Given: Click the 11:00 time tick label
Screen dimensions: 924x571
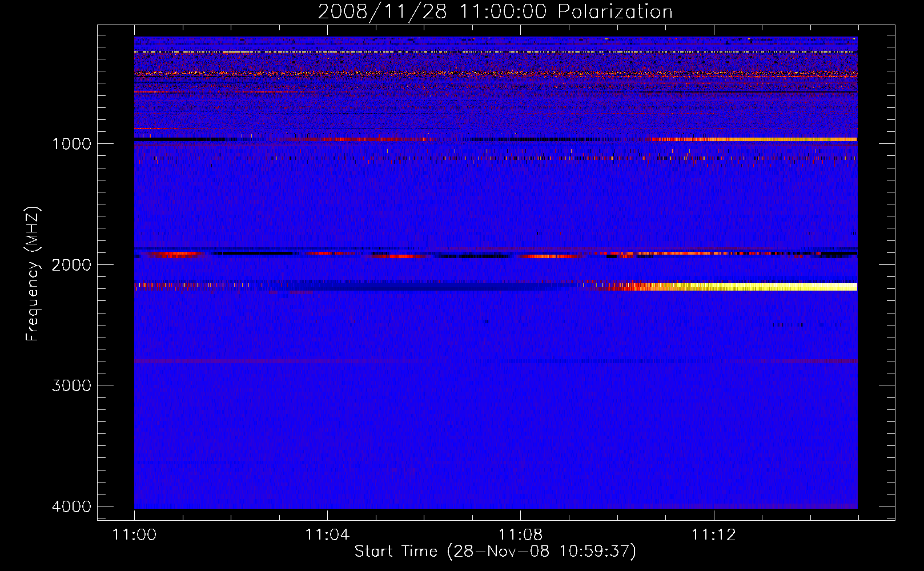Looking at the screenshot, I should [x=134, y=535].
